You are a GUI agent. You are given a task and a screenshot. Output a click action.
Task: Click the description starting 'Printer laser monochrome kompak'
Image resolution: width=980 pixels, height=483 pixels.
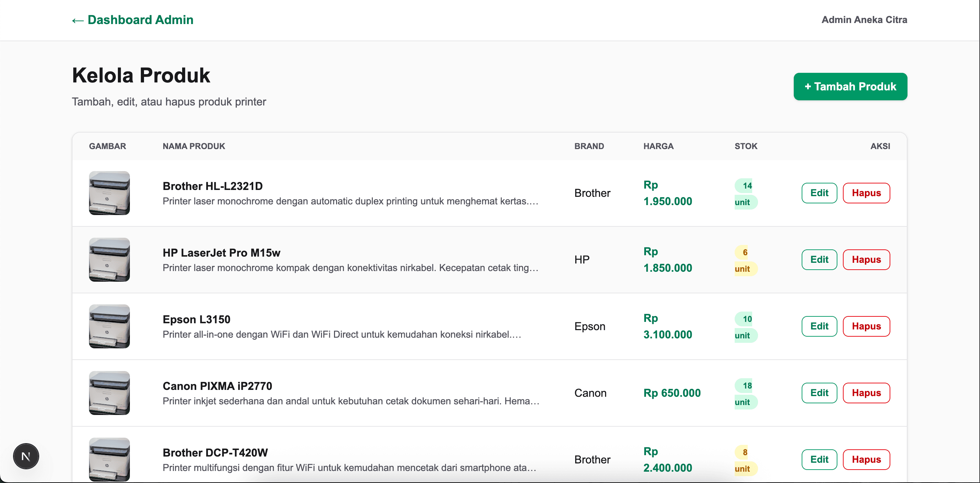(x=350, y=268)
